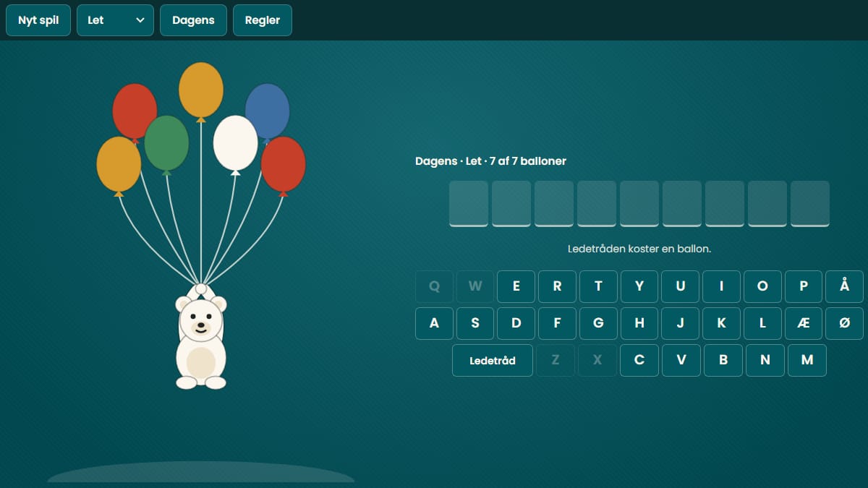The image size is (868, 488).
Task: Use the Ledetråd hint button
Action: click(493, 360)
